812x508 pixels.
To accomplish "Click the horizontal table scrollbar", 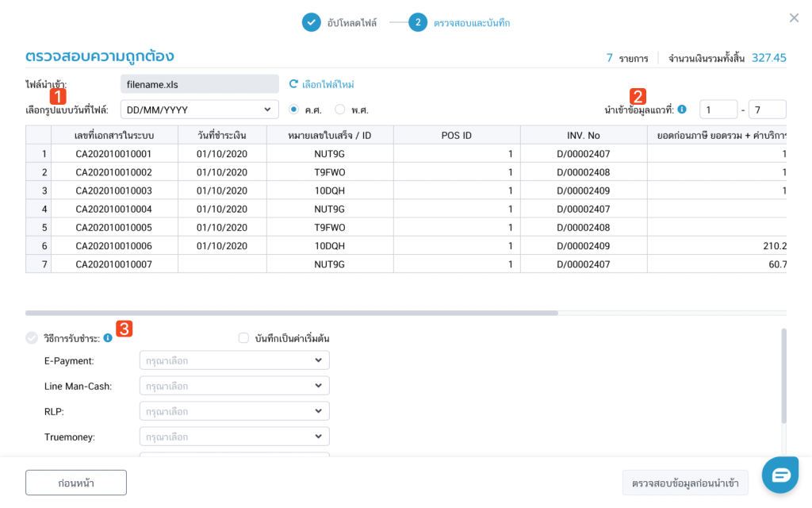I will [292, 313].
